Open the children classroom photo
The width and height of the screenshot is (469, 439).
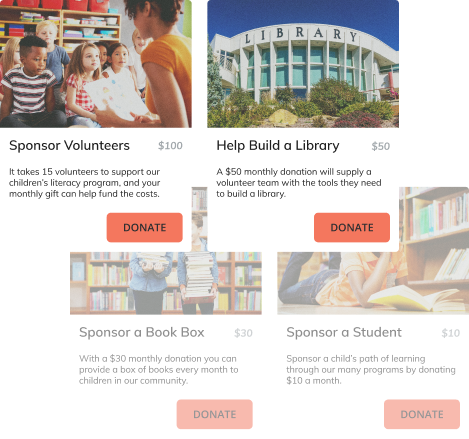[x=96, y=64]
